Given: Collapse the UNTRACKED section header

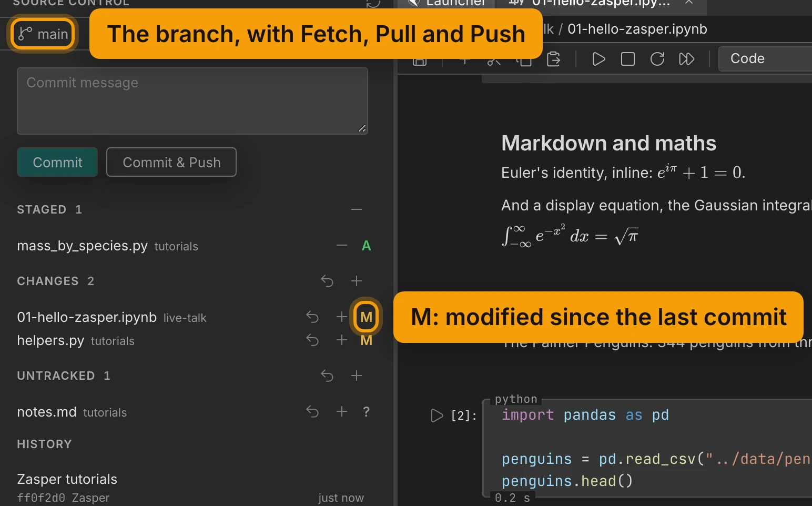Looking at the screenshot, I should coord(64,376).
